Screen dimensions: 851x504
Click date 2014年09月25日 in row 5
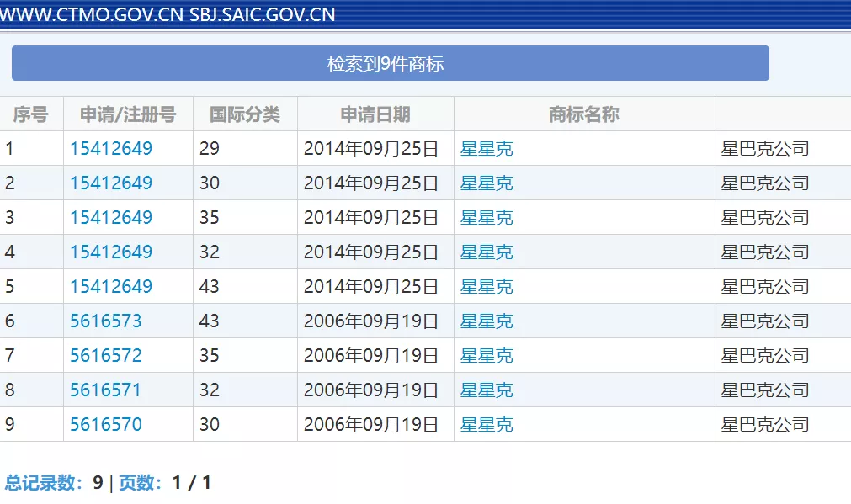(371, 286)
